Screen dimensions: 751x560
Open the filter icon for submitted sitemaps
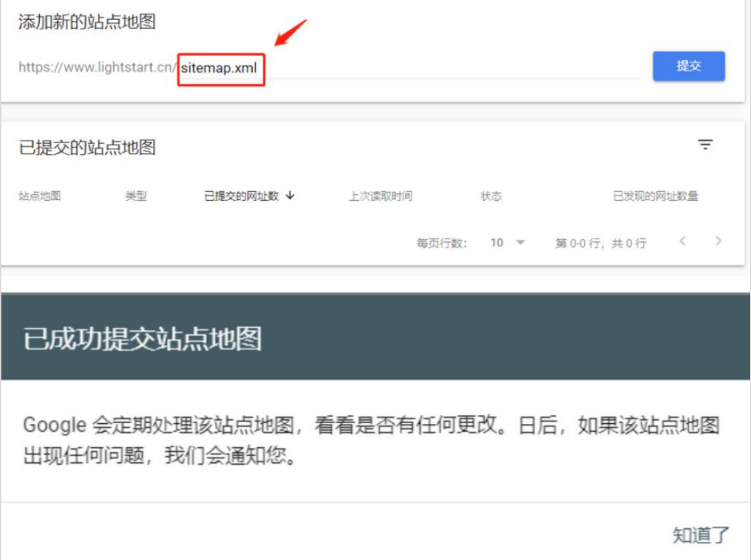tap(705, 144)
